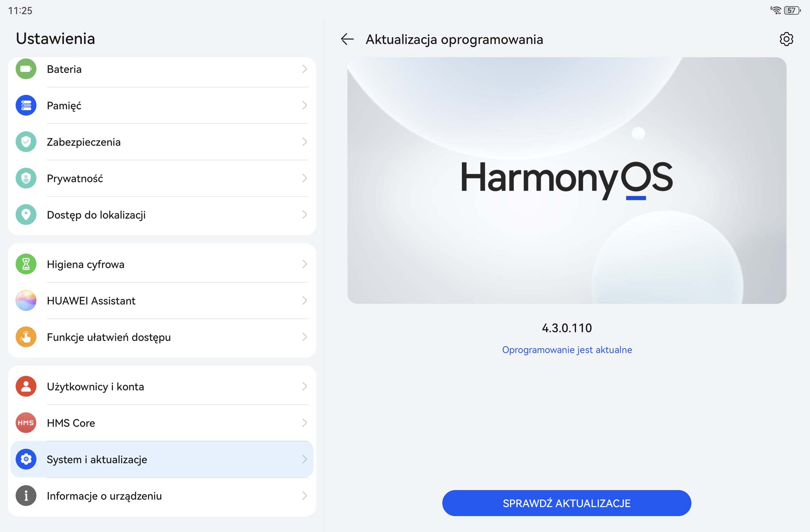Expand Funkcje ułatwień dostępu chevron

(x=304, y=337)
